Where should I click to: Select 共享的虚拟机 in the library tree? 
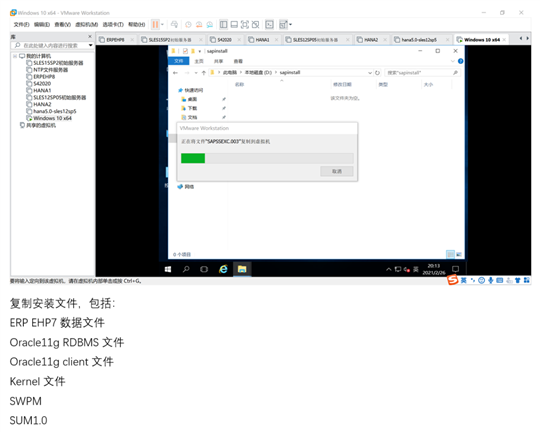tap(41, 125)
